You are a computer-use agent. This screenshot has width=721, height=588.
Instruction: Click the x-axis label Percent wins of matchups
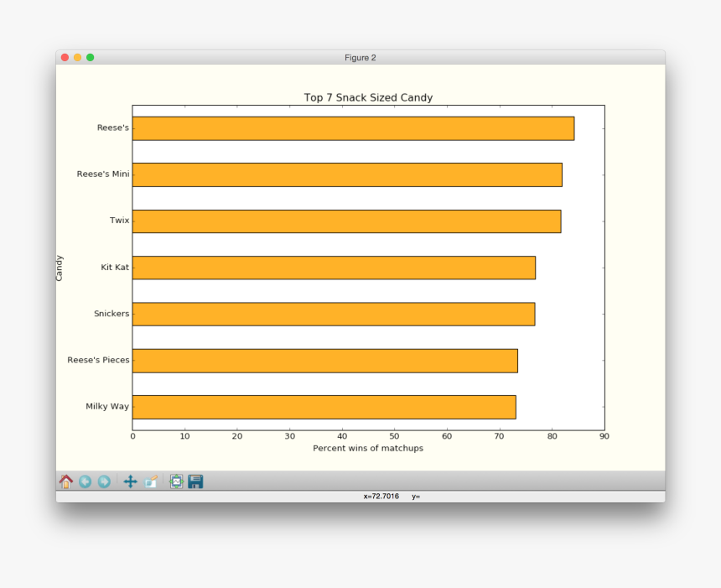(x=368, y=448)
